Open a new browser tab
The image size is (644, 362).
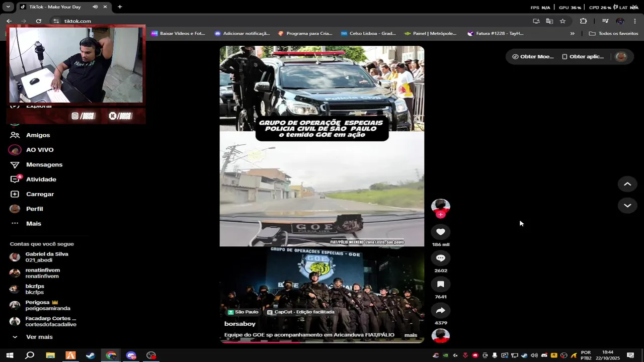120,7
